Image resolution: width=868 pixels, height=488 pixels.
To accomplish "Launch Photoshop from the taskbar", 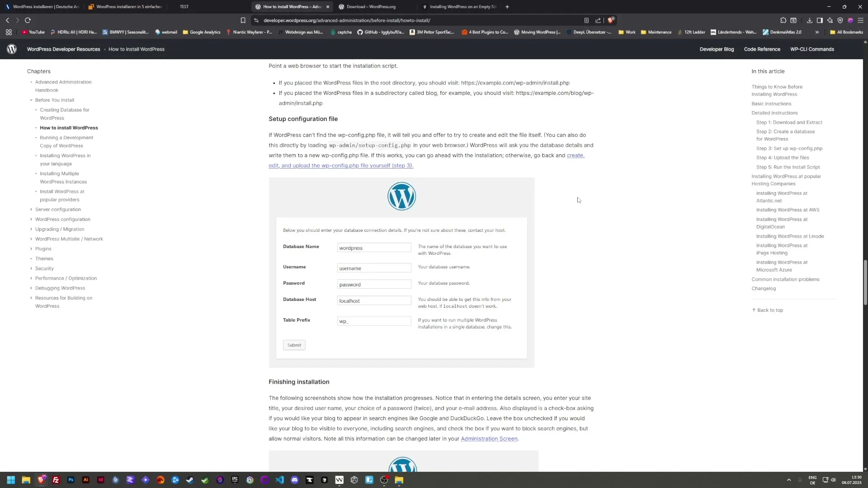I will click(71, 480).
